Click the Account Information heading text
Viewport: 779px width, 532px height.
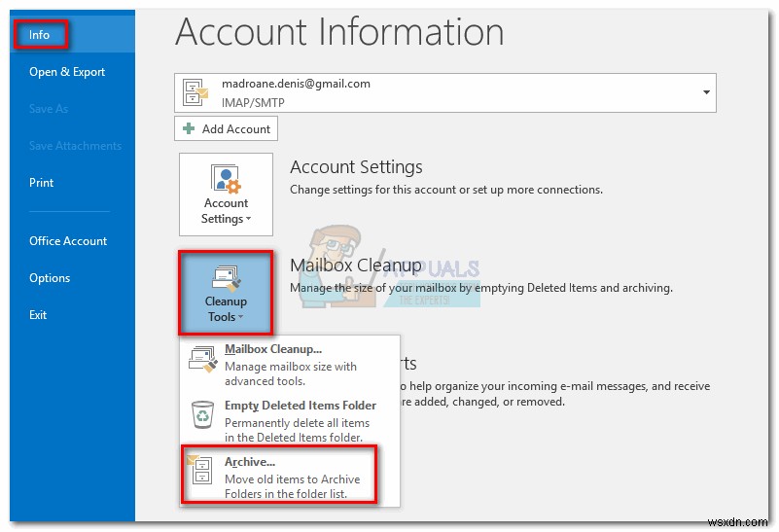[339, 31]
